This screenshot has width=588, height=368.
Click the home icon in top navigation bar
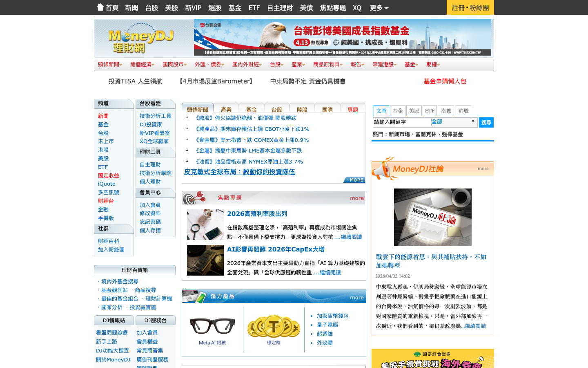click(100, 7)
